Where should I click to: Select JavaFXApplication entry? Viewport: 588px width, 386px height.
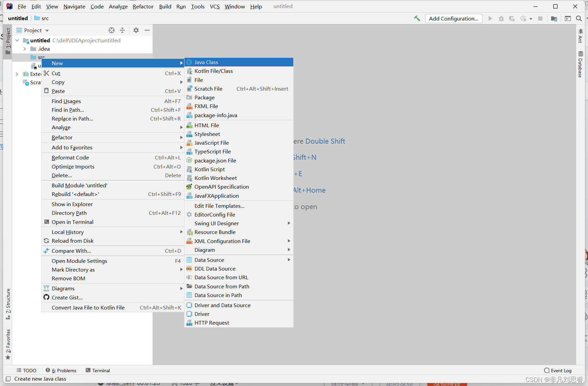click(239, 196)
